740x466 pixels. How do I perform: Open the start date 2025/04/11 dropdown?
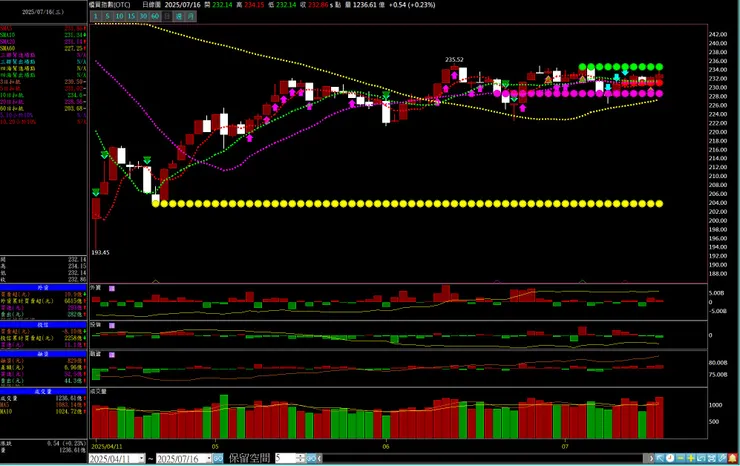(x=142, y=458)
